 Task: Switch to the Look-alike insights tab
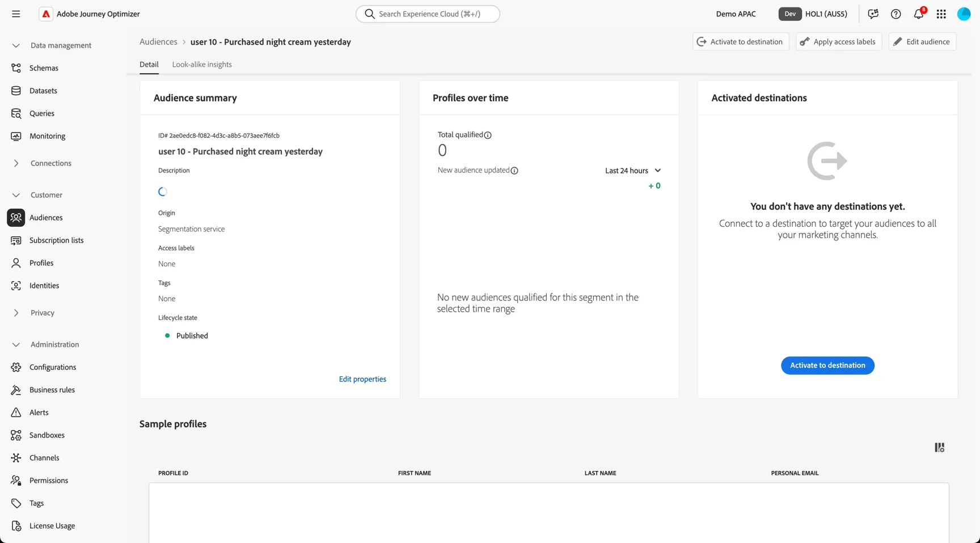click(x=202, y=65)
